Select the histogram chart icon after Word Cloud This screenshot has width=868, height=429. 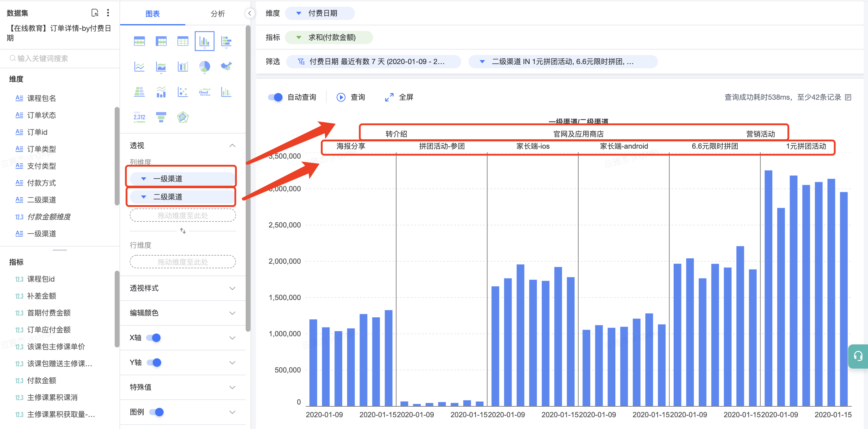coord(226,92)
